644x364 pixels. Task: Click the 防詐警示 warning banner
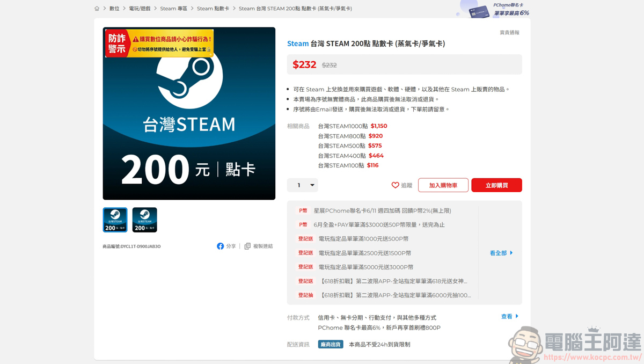point(159,43)
